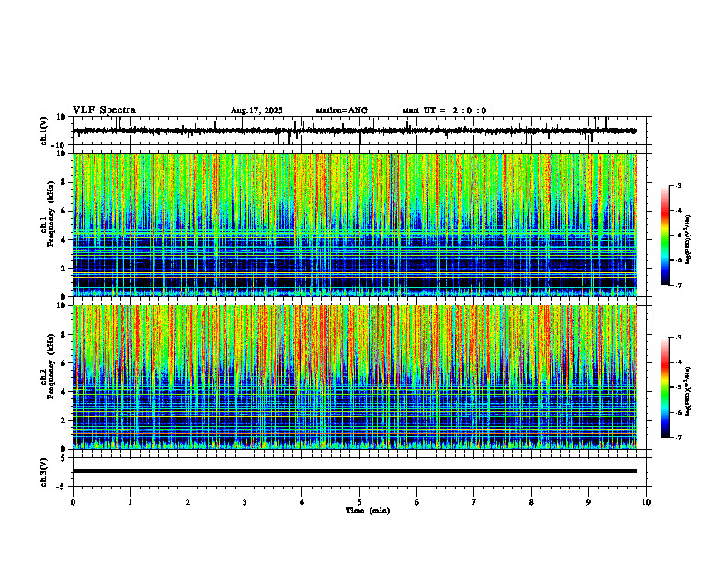Click the date text "Aug.17, 2025"
This screenshot has height=563, width=728.
click(x=256, y=110)
